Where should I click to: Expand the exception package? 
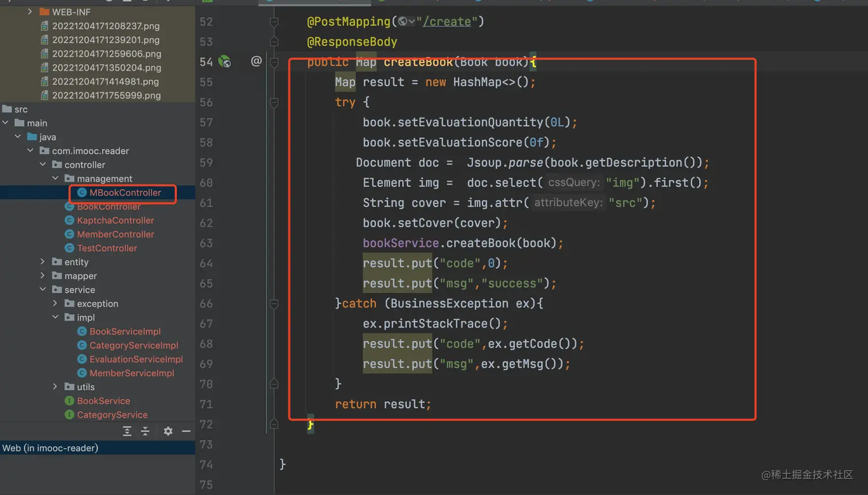[x=56, y=303]
